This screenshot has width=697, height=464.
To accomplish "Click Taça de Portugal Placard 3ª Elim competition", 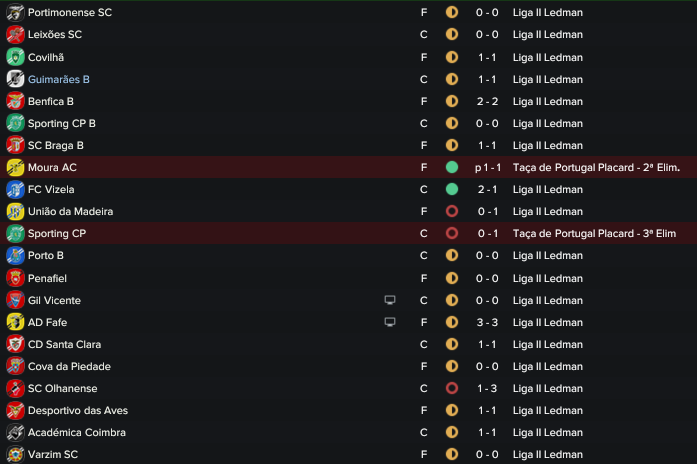I will pos(594,233).
